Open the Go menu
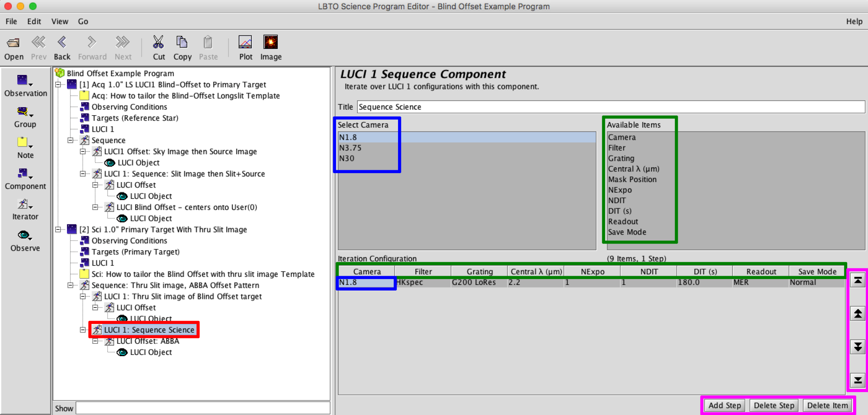This screenshot has width=868, height=415. tap(83, 21)
